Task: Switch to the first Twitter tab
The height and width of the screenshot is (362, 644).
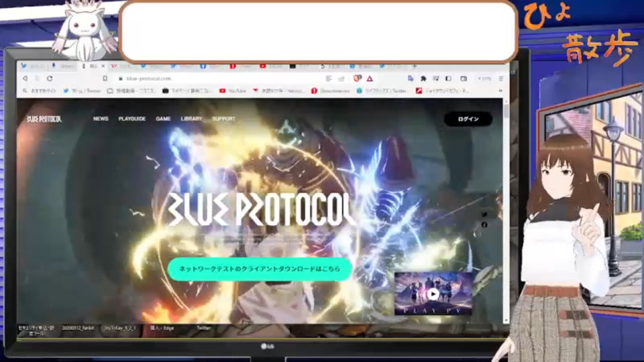Action: coord(33,66)
